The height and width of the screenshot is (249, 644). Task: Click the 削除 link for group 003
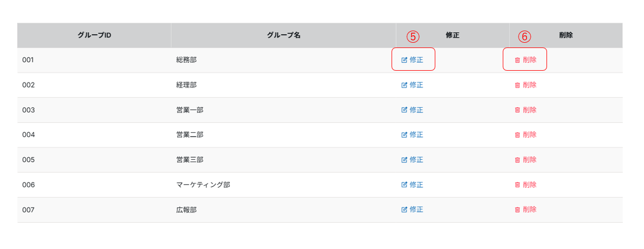[530, 110]
